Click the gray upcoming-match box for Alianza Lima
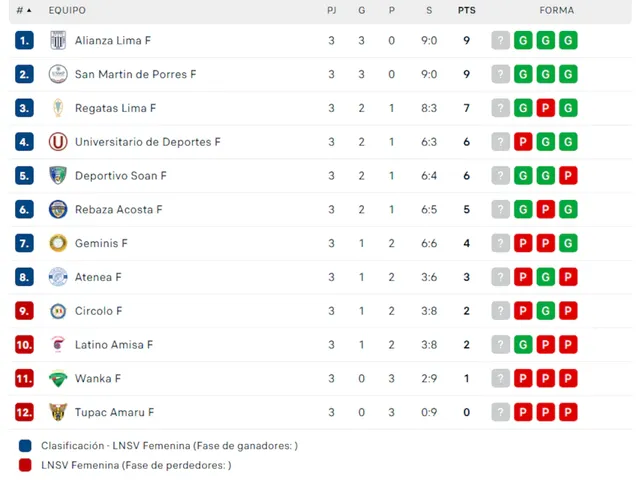This screenshot has height=480, width=640. [x=500, y=40]
